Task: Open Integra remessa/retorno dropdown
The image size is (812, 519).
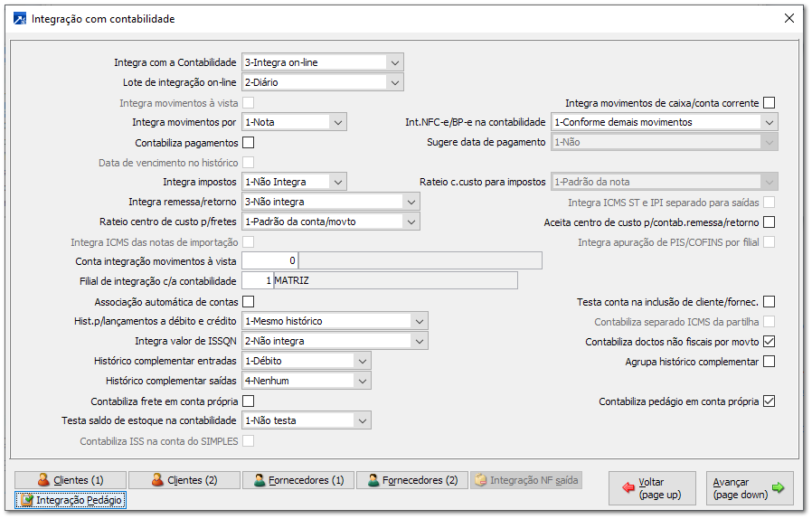Action: click(411, 202)
